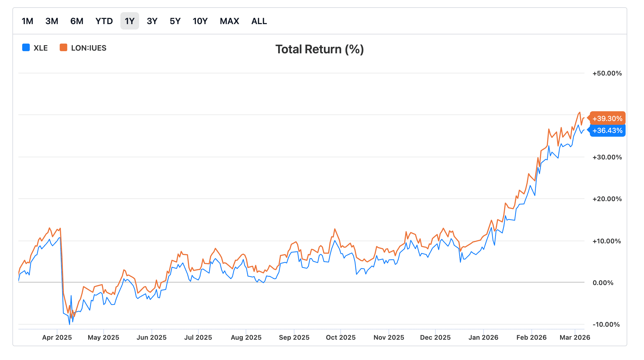Switch to the 3M range

pyautogui.click(x=52, y=21)
